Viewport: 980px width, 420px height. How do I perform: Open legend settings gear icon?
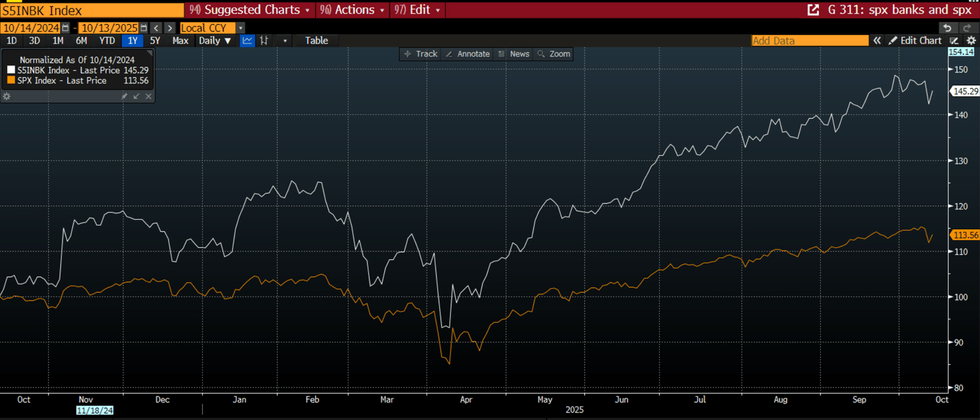tap(7, 96)
